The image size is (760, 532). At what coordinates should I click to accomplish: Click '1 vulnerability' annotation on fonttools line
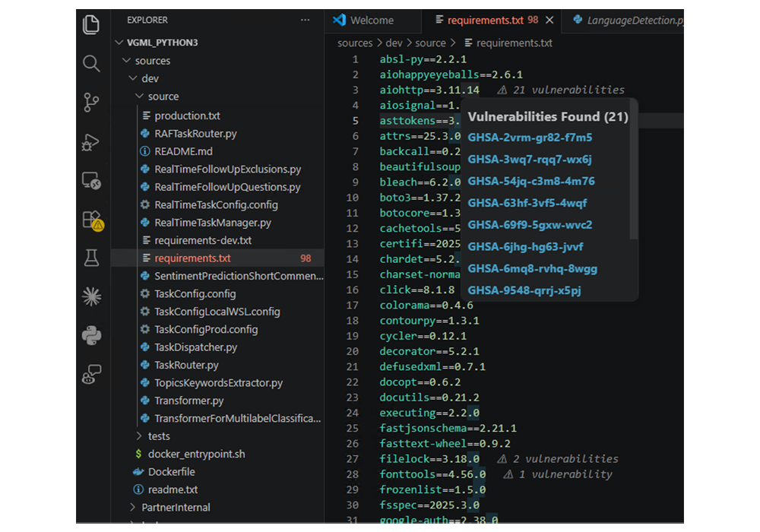coord(565,474)
